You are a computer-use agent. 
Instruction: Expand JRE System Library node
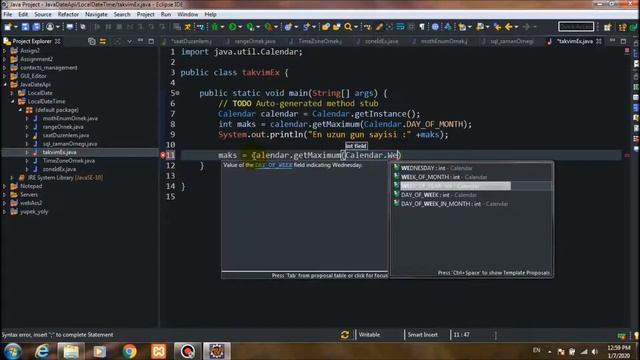coord(12,178)
